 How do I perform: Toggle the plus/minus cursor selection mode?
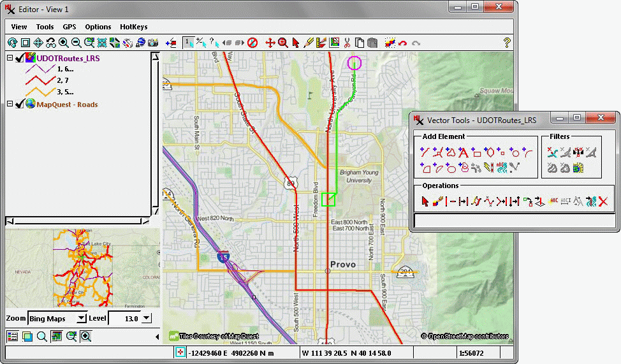[x=201, y=43]
